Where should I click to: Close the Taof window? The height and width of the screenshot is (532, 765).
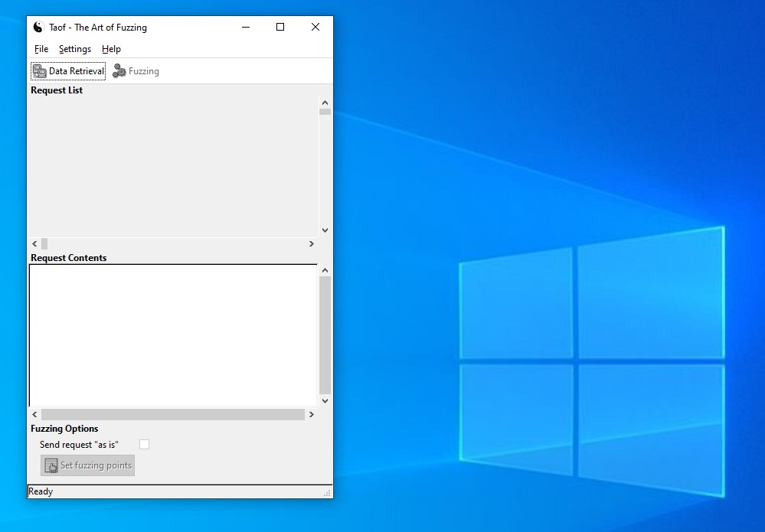click(315, 28)
